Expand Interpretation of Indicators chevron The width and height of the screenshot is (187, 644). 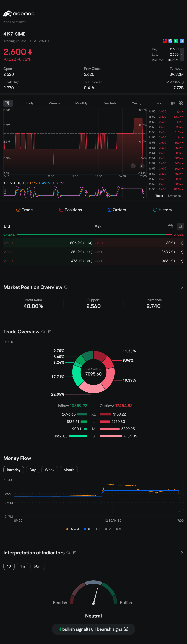click(x=182, y=553)
